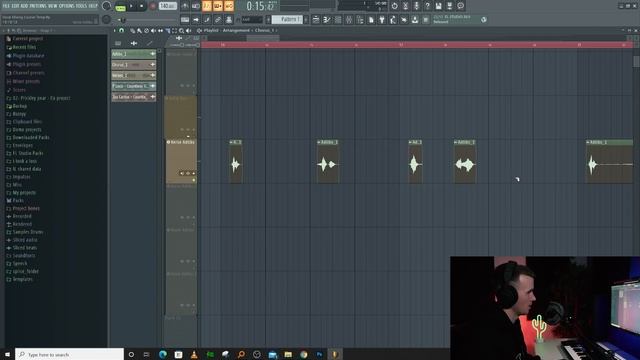Open the PATTERNS menu

tap(39, 6)
